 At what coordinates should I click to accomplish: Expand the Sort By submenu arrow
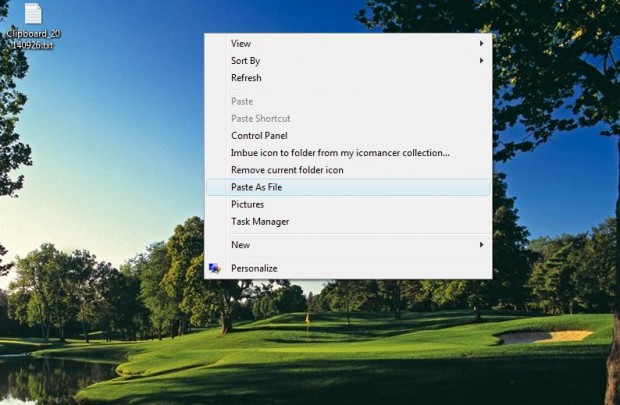point(481,61)
